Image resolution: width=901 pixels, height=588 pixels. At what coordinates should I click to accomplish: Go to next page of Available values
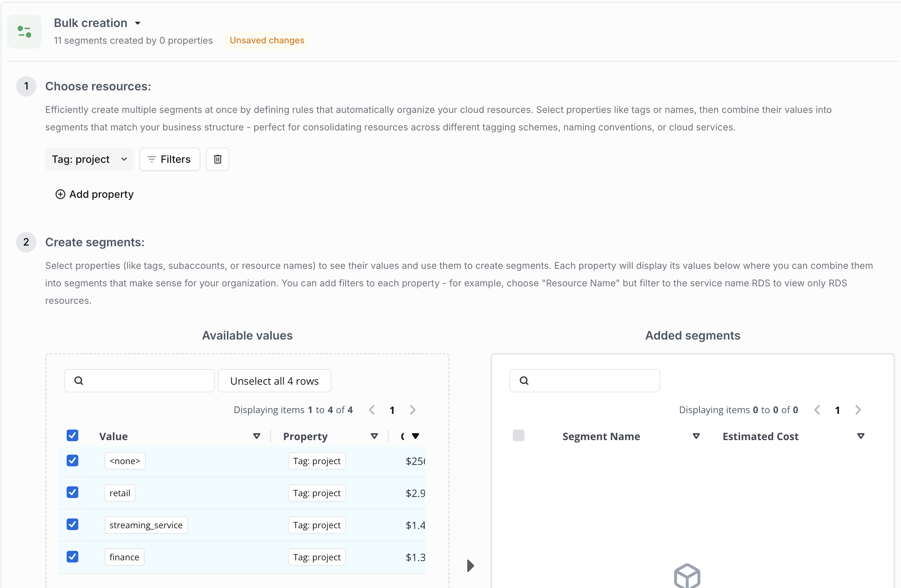pyautogui.click(x=413, y=409)
